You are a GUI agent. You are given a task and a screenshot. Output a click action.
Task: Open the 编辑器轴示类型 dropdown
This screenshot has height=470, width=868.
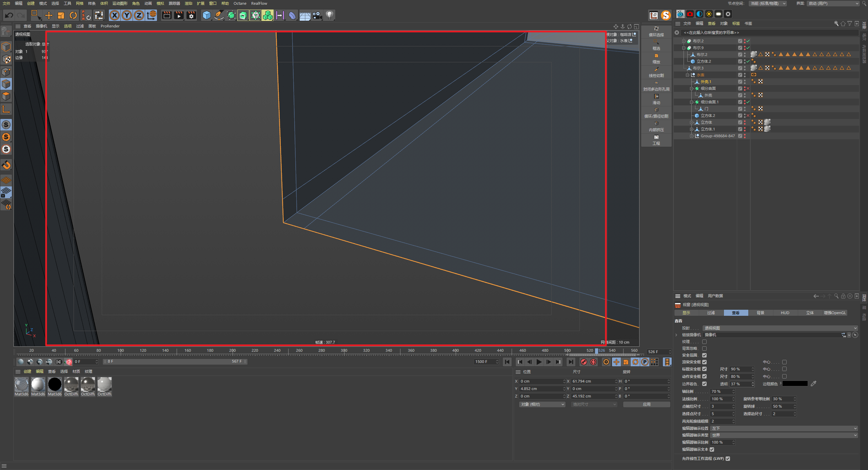[784, 435]
